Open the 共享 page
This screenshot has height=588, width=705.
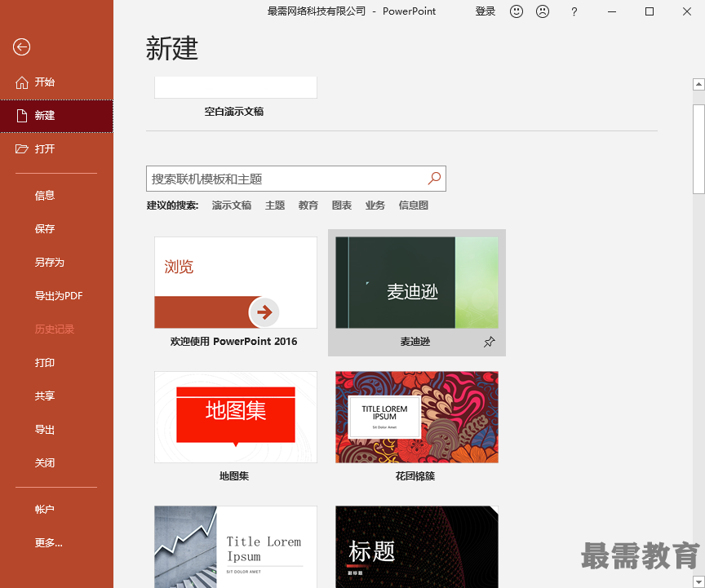click(x=45, y=396)
